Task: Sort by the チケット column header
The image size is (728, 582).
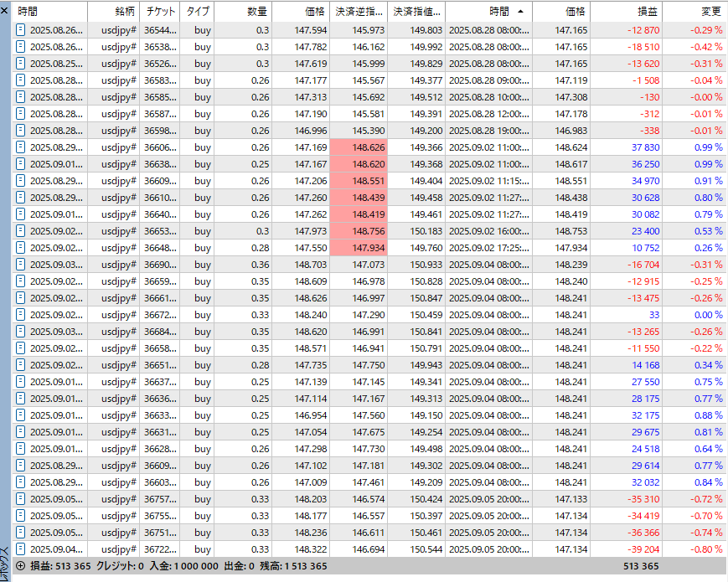Action: coord(160,11)
